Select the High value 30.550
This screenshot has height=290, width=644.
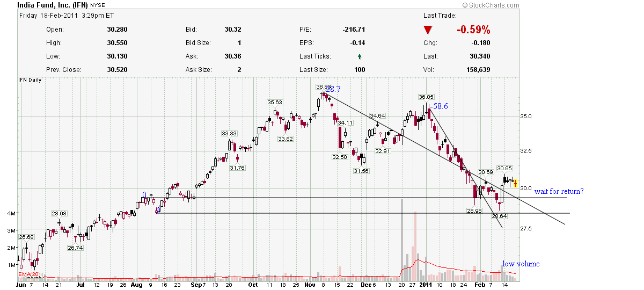pos(117,43)
